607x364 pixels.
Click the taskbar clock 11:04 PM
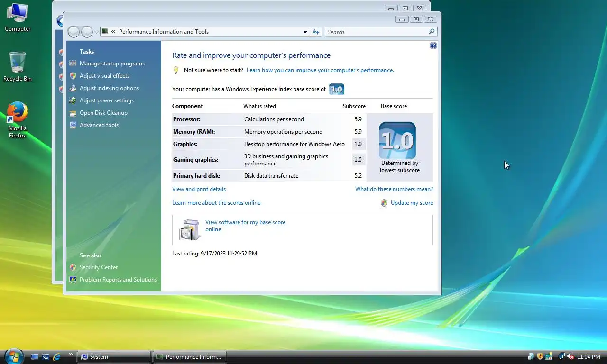[x=589, y=357]
